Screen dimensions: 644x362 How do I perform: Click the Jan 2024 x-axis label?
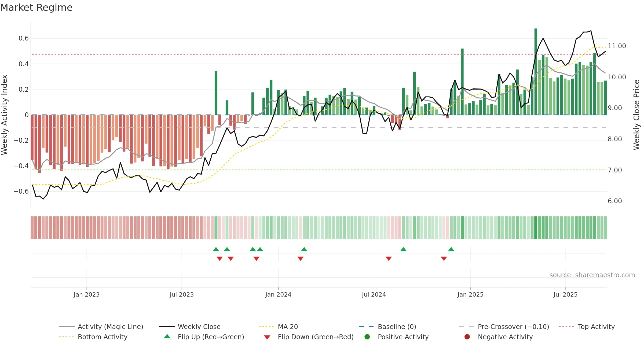(x=278, y=294)
